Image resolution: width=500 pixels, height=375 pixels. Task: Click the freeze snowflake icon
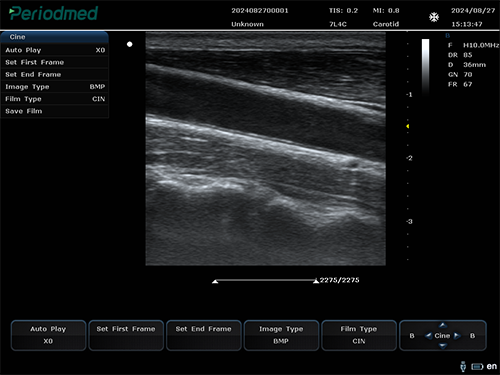(x=434, y=17)
